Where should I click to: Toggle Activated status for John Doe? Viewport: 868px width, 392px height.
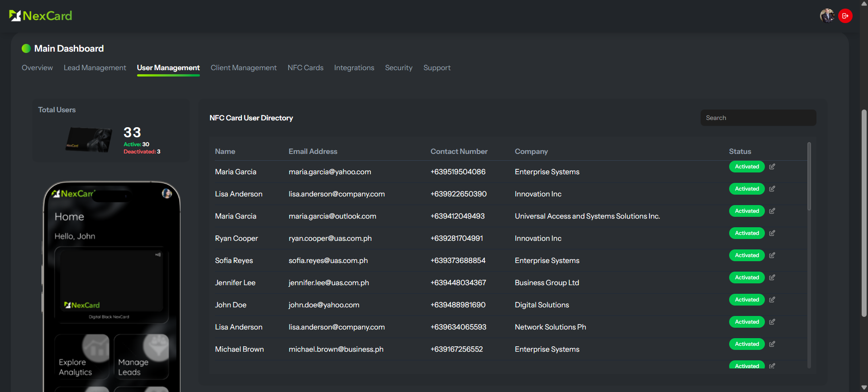(747, 300)
